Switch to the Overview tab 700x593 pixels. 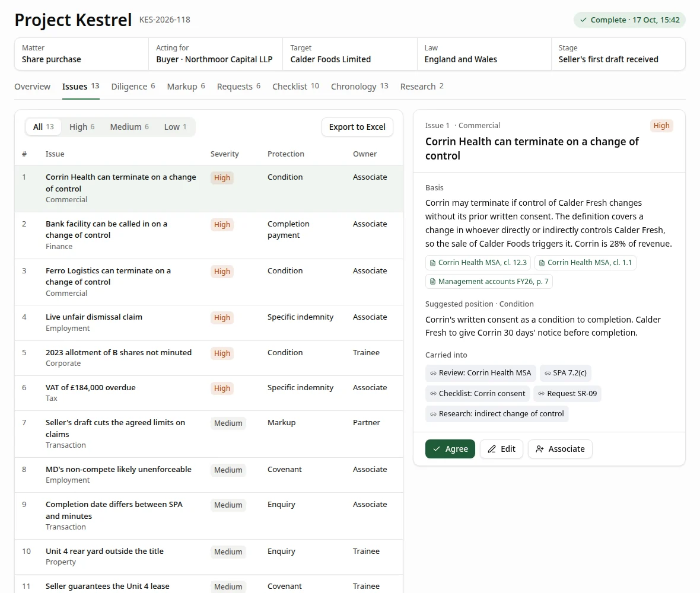click(32, 87)
